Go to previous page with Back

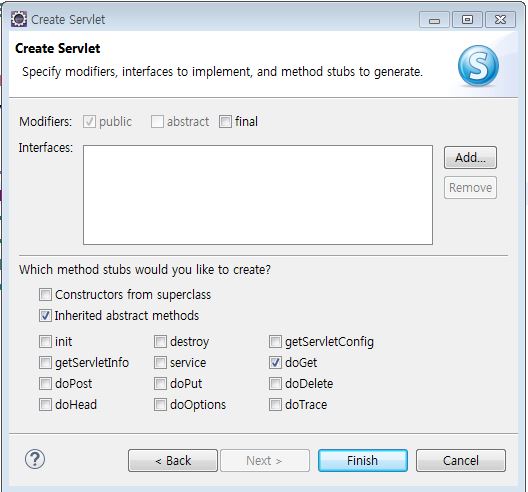(173, 460)
